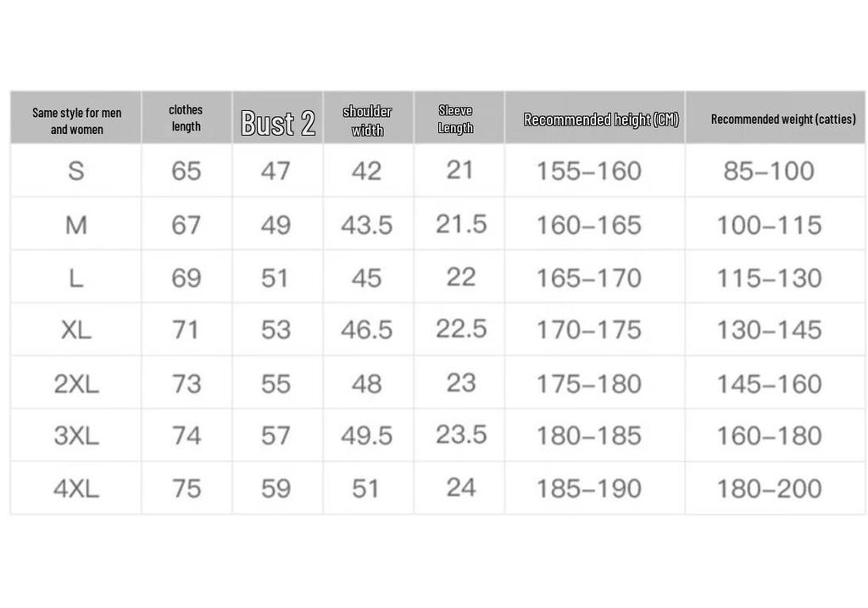The image size is (868, 608).
Task: Select the 180–200 weight cell
Action: 769,488
